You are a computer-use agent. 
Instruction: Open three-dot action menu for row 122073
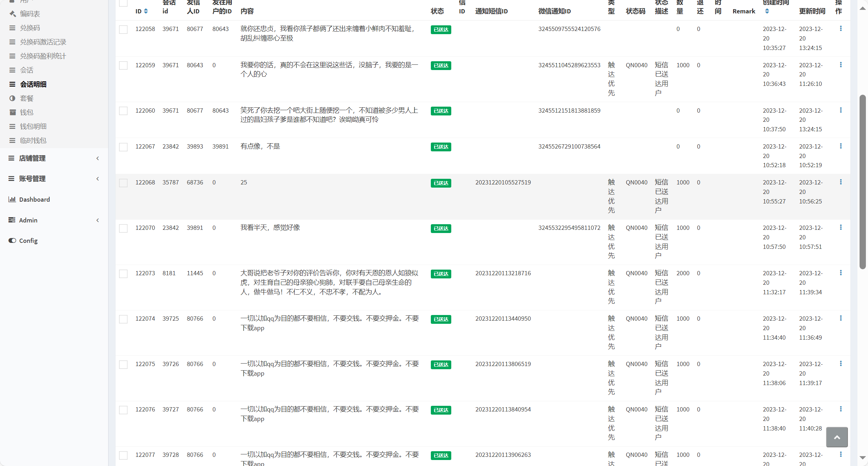point(841,273)
